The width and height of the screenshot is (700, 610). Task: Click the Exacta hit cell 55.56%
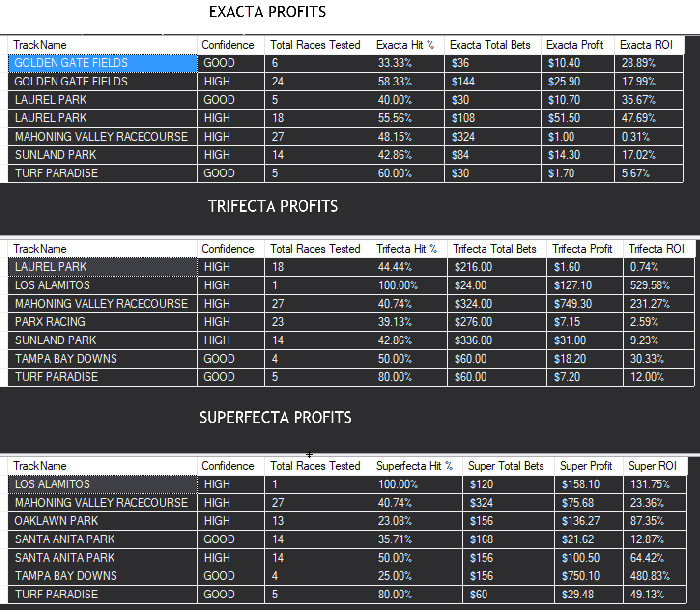pos(407,118)
